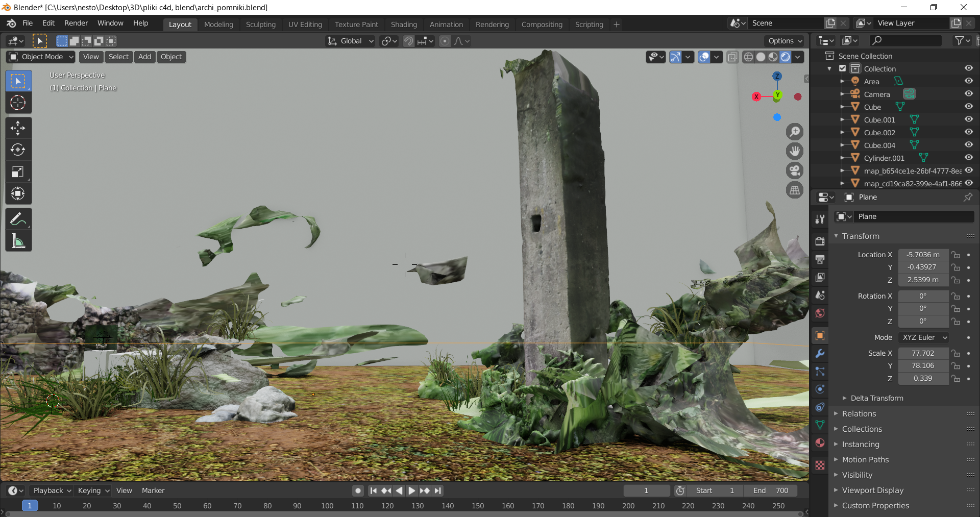Image resolution: width=980 pixels, height=517 pixels.
Task: Expand the Relations panel
Action: (859, 414)
